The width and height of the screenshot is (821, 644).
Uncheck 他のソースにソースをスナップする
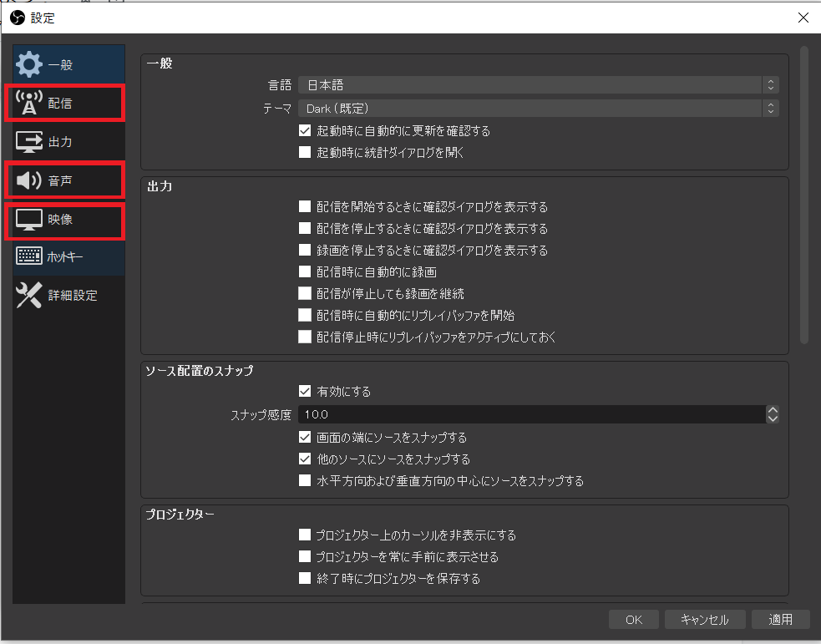305,459
